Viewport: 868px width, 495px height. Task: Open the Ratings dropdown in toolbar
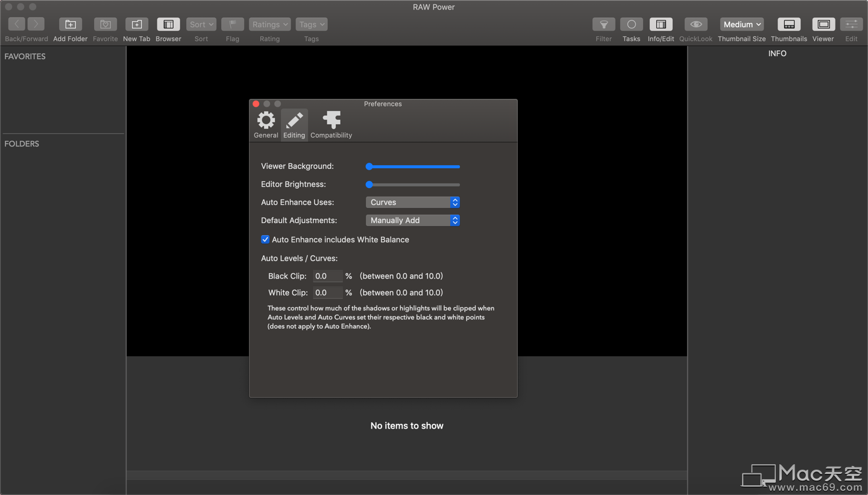(x=269, y=24)
